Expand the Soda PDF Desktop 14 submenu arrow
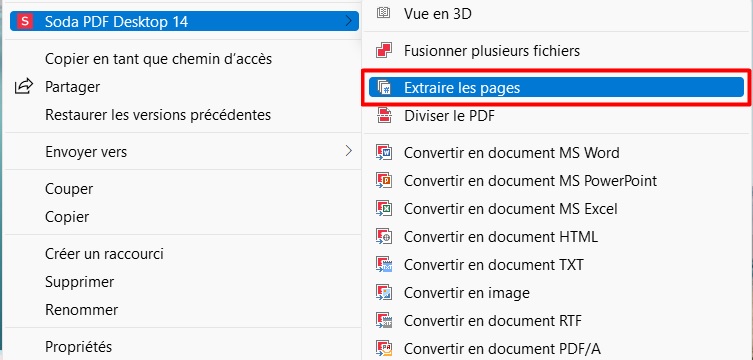Screen dimensions: 753x360 [349, 21]
